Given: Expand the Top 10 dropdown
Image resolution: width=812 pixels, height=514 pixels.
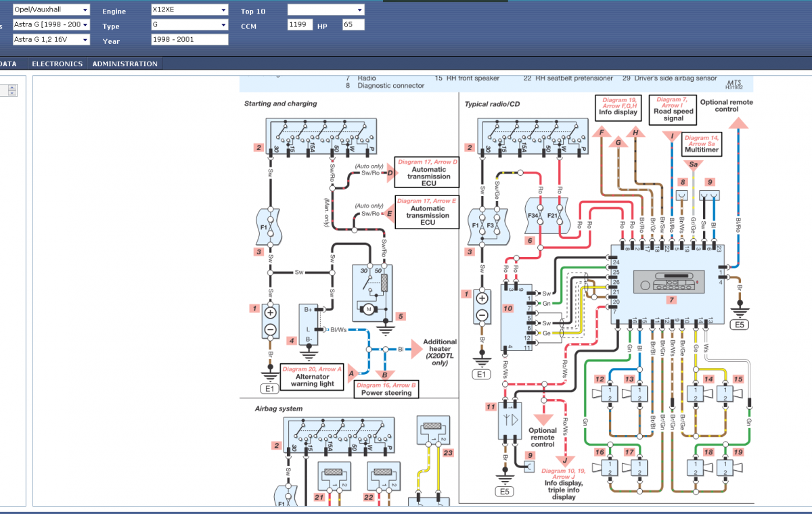Looking at the screenshot, I should pos(326,10).
